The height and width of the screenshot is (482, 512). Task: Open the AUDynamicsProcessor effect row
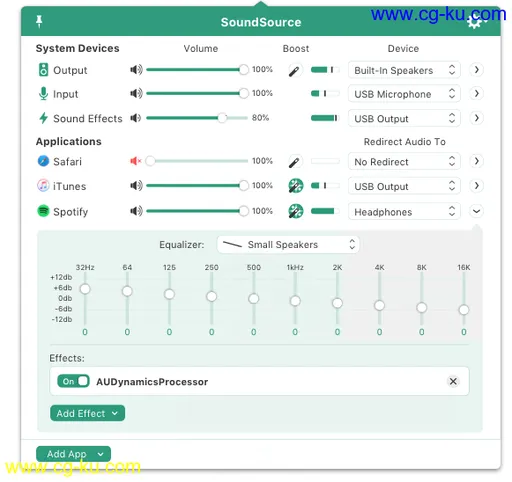point(259,381)
